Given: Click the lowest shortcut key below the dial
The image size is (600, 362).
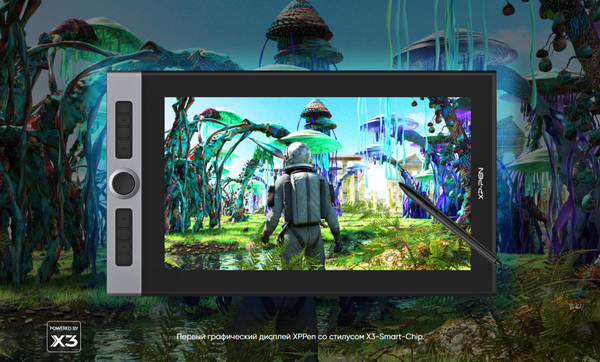Looking at the screenshot, I should point(124,259).
